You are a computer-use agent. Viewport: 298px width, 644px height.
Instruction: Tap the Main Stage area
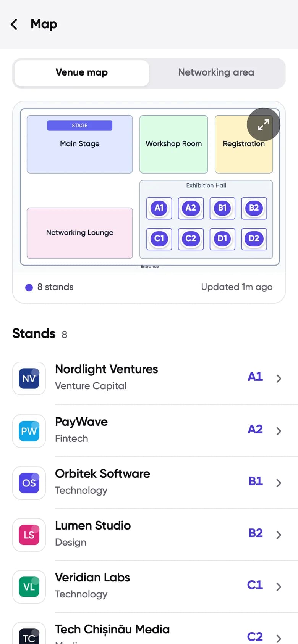[80, 144]
